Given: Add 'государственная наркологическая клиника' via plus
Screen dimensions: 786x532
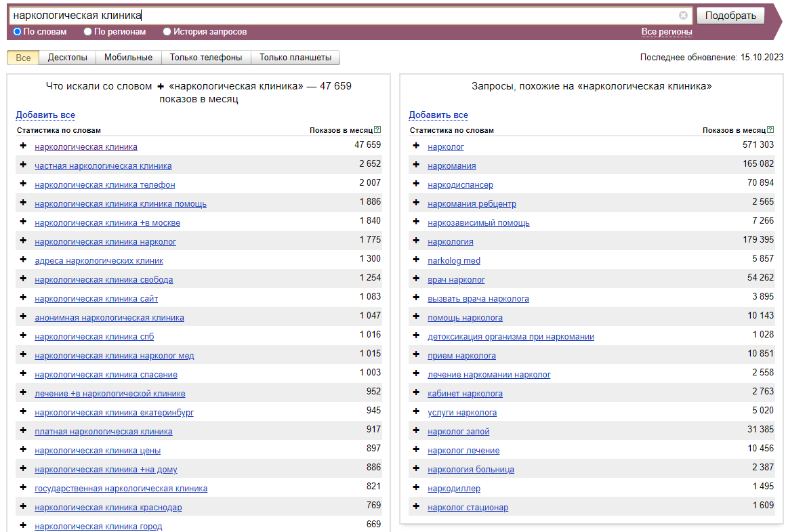Looking at the screenshot, I should 23,487.
